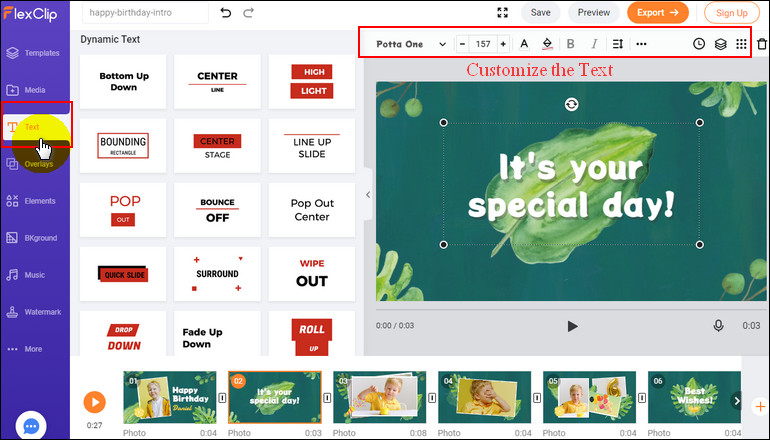Select the DROP DOWN text style
Screen dimensions: 770x440
[x=123, y=333]
